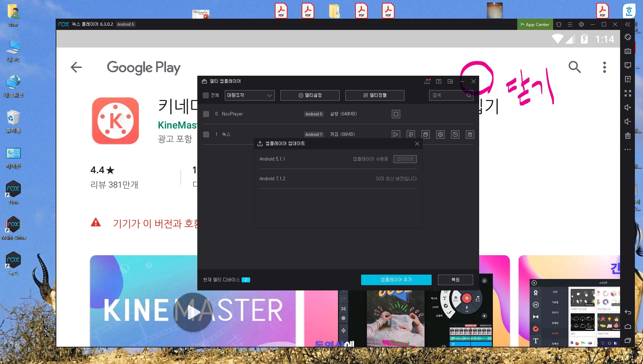Stop the running NoxPlayer instance
Image resolution: width=643 pixels, height=364 pixels.
(x=396, y=114)
